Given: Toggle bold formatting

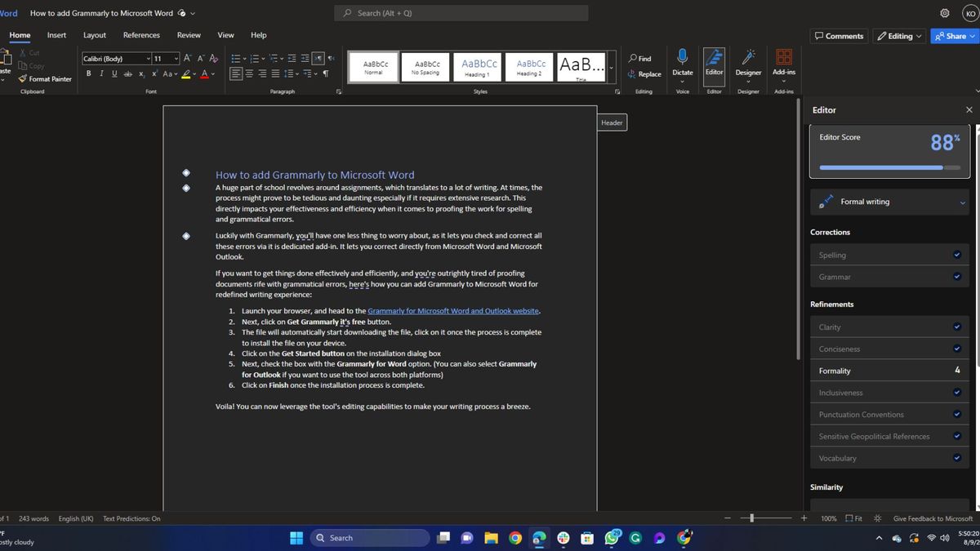Looking at the screenshot, I should pos(88,73).
